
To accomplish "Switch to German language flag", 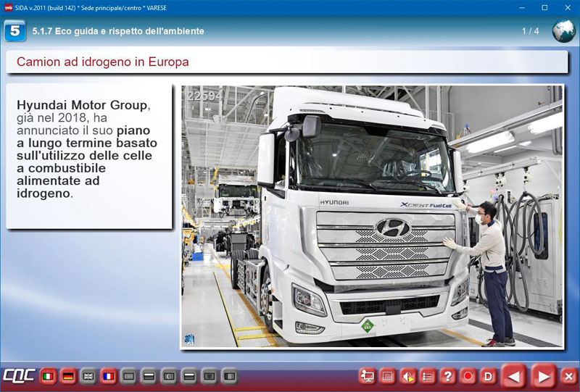I will 69,377.
